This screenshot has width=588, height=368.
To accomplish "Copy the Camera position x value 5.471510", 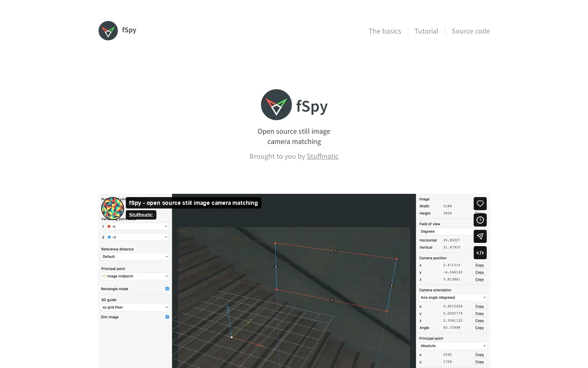I will pos(480,265).
